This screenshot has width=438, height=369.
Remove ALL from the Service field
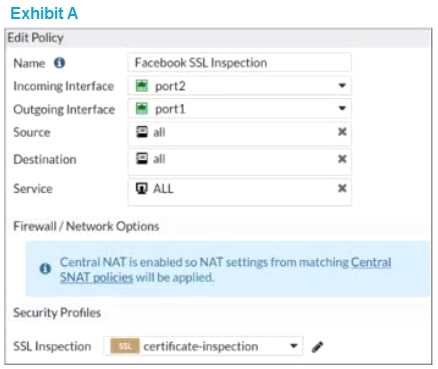[342, 188]
